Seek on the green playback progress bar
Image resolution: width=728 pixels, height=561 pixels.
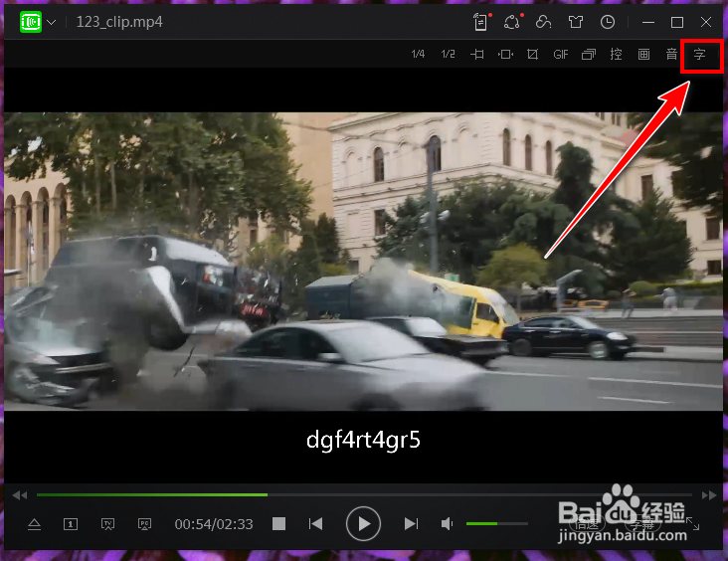point(364,495)
